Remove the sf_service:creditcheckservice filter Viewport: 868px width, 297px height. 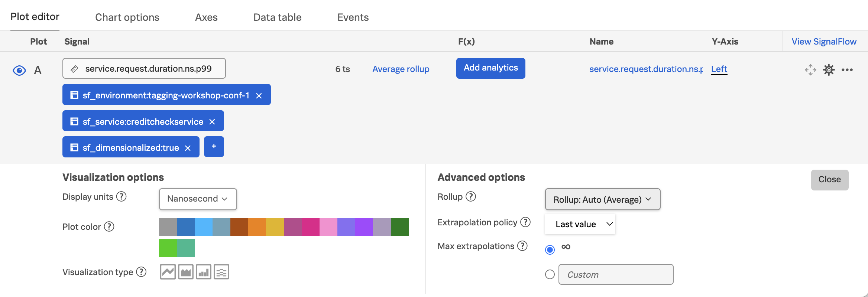[x=212, y=122]
